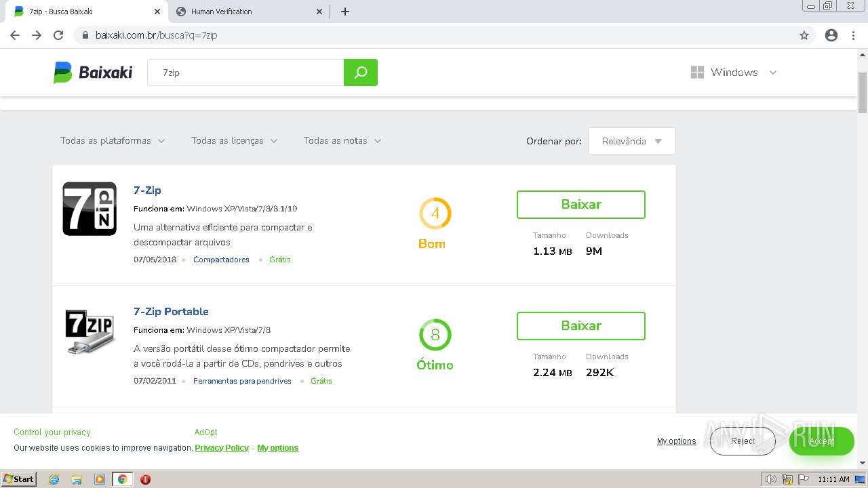Expand the Todas as plataformas filter
Screen dimensions: 868x488
click(113, 141)
